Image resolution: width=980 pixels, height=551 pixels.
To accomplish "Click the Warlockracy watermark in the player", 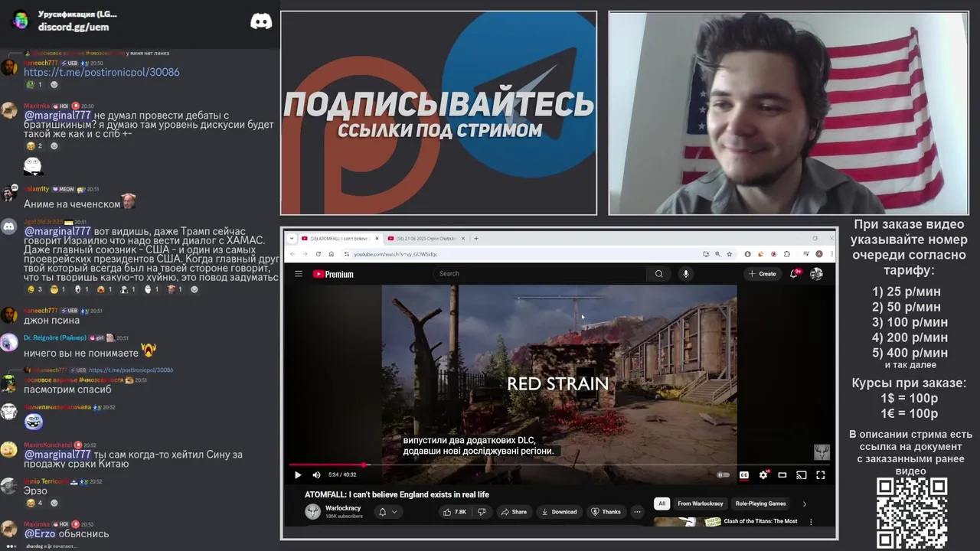I will coord(821,452).
